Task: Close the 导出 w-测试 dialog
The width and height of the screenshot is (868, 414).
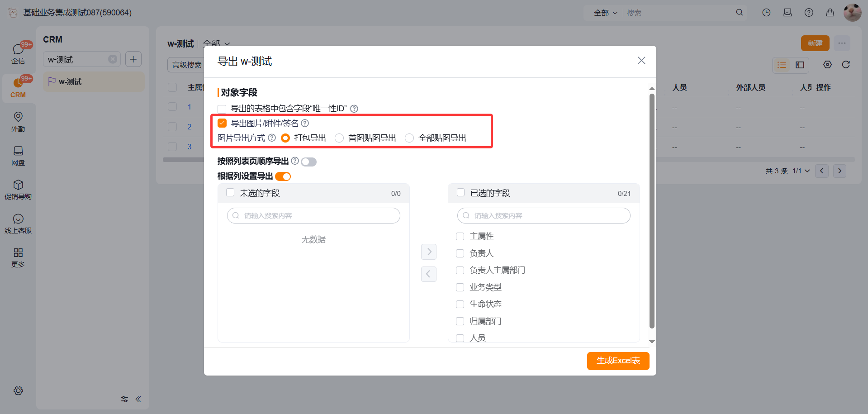Action: 641,61
